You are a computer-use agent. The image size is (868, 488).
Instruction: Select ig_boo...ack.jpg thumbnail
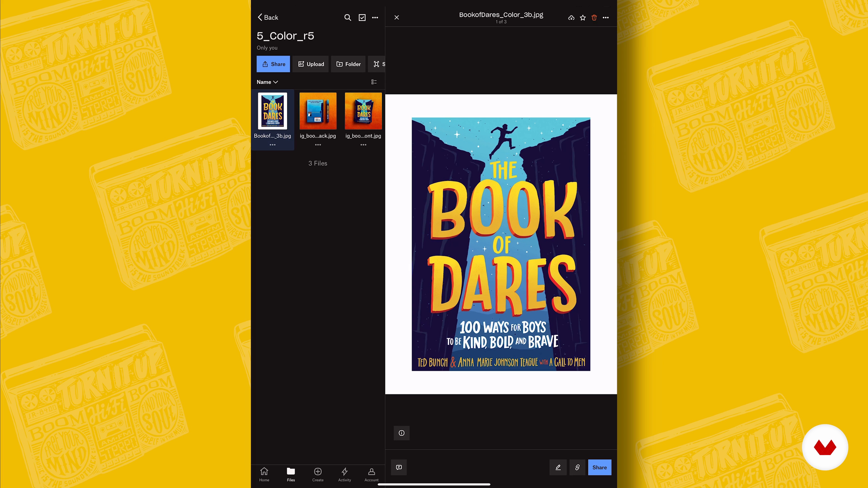pos(318,111)
